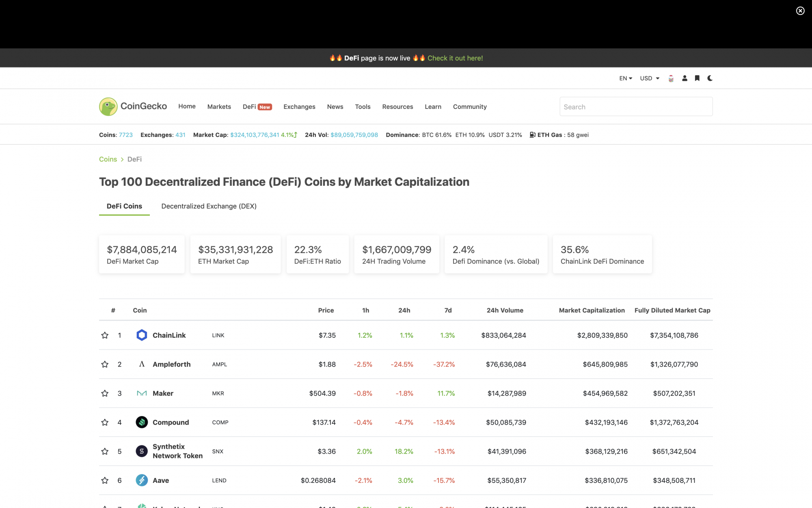812x508 pixels.
Task: Favorite ChainLink with its star
Action: pyautogui.click(x=105, y=335)
